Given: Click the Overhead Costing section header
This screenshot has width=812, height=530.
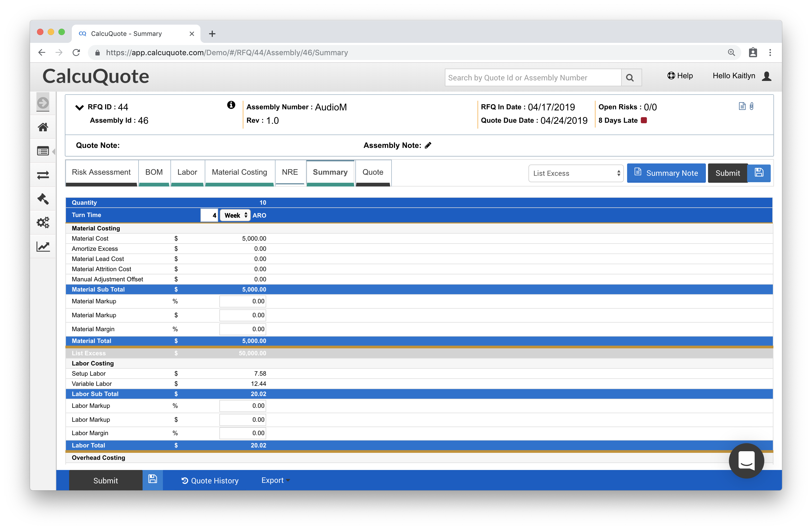Looking at the screenshot, I should [419, 458].
